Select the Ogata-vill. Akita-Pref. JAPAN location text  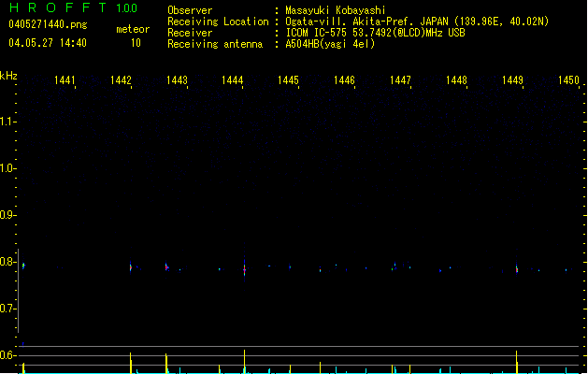pyautogui.click(x=417, y=22)
